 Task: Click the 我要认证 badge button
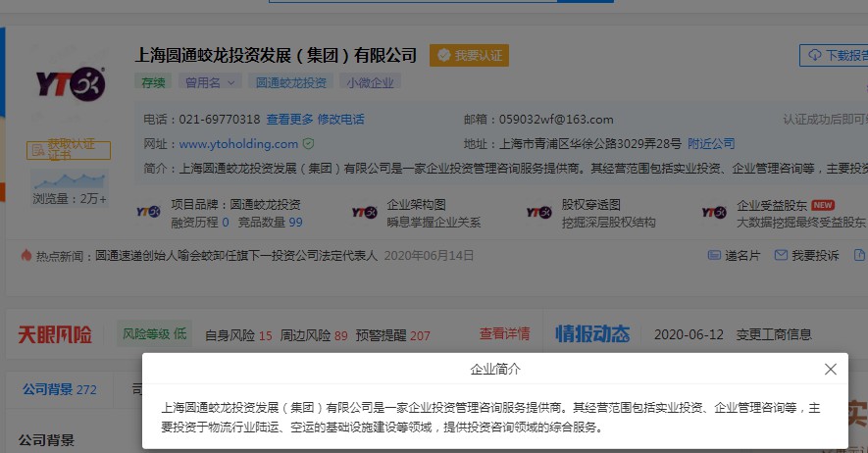[x=469, y=55]
